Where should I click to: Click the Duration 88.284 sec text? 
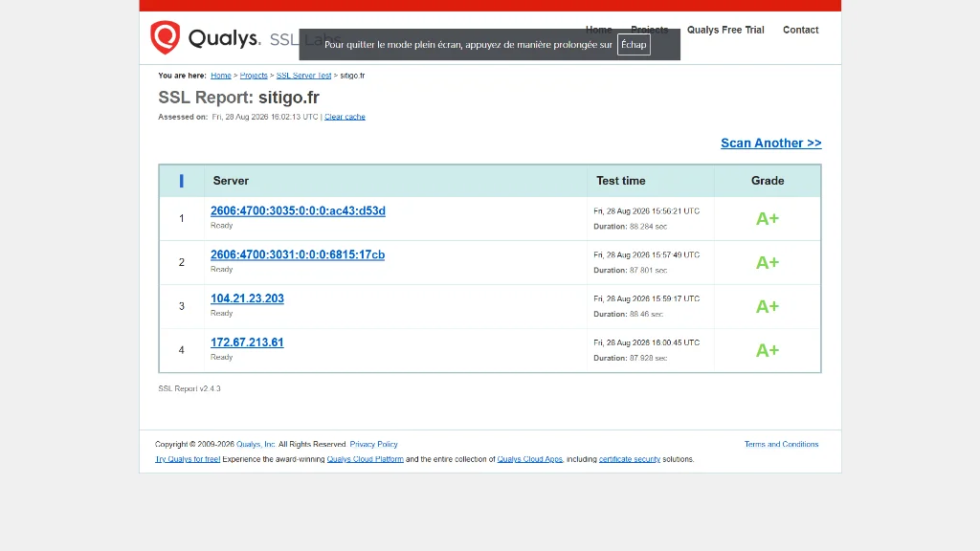point(630,226)
